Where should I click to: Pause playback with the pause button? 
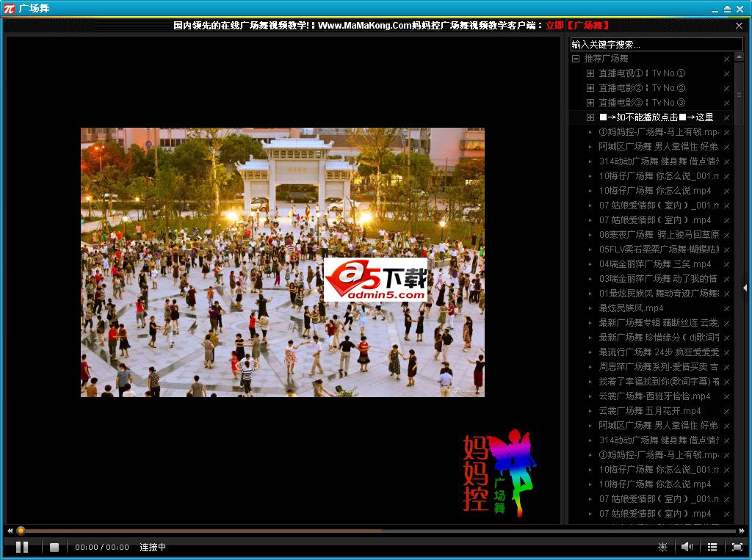22,547
